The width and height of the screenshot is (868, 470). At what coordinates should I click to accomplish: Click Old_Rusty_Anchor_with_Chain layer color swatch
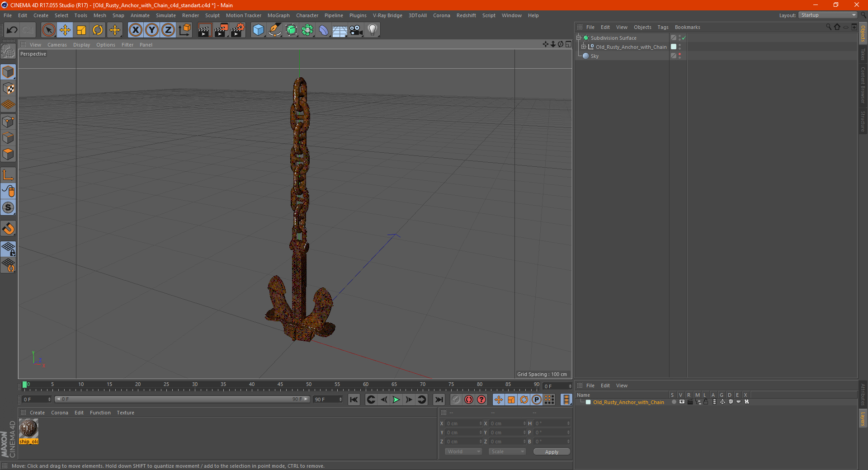[674, 47]
